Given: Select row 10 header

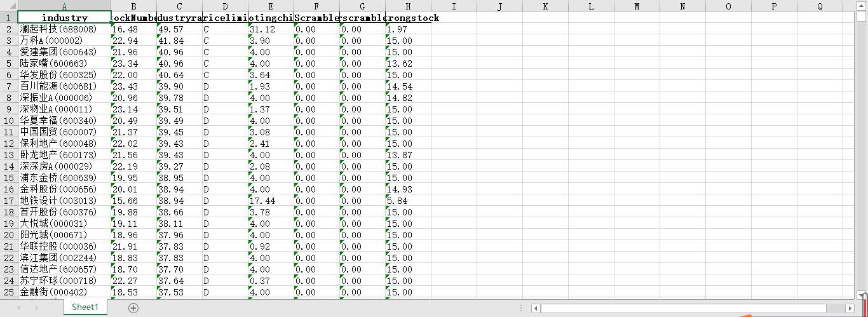Looking at the screenshot, I should [9, 120].
